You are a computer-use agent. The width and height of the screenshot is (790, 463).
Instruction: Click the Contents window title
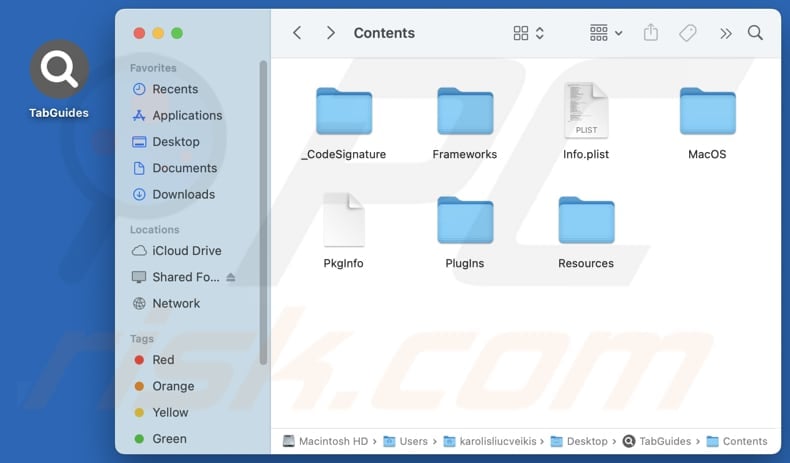click(x=384, y=33)
